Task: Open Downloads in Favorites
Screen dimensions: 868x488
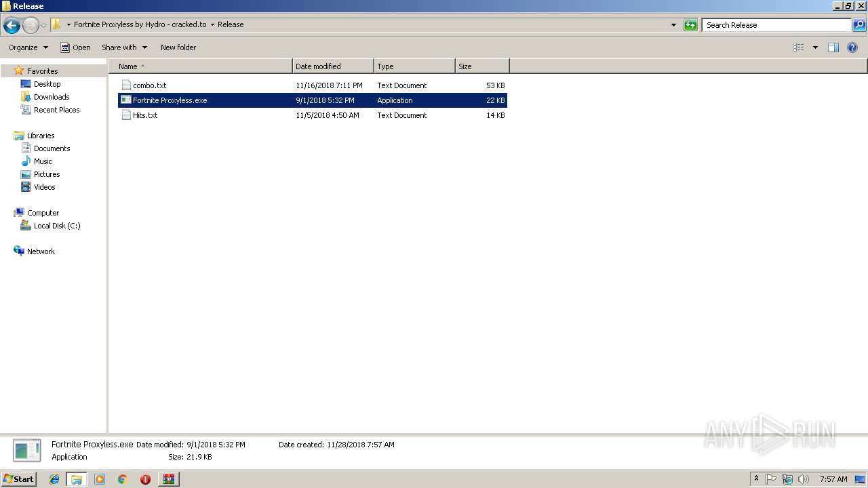Action: [52, 97]
